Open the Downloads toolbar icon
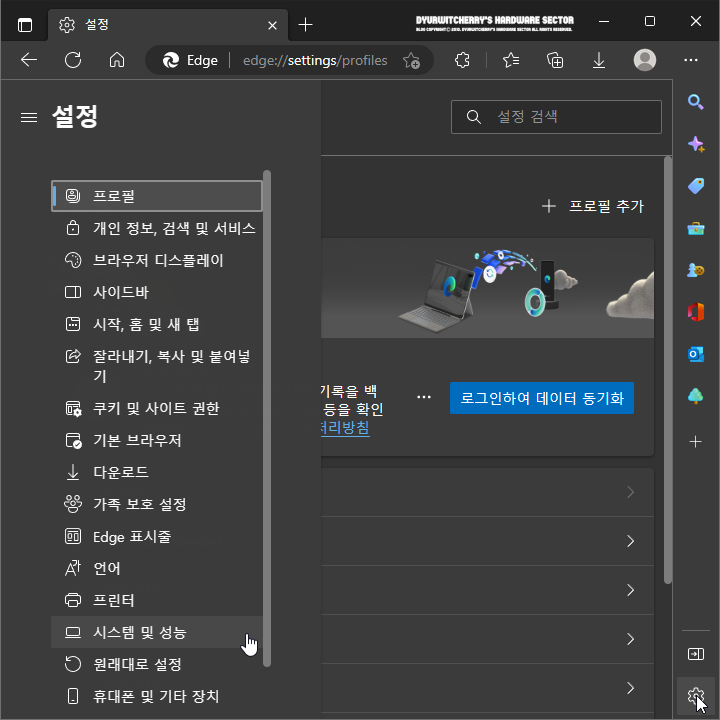 [x=598, y=60]
